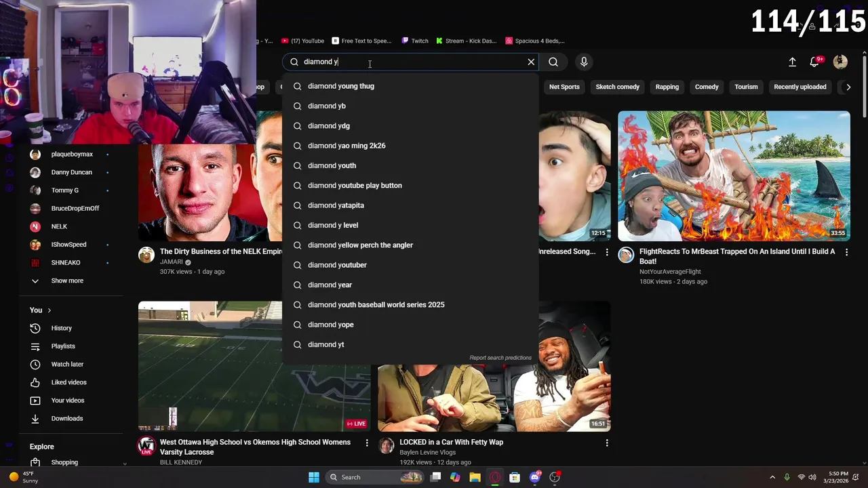Viewport: 868px width, 488px height.
Task: Select suggestion 'diamond ydg'
Action: (x=410, y=125)
